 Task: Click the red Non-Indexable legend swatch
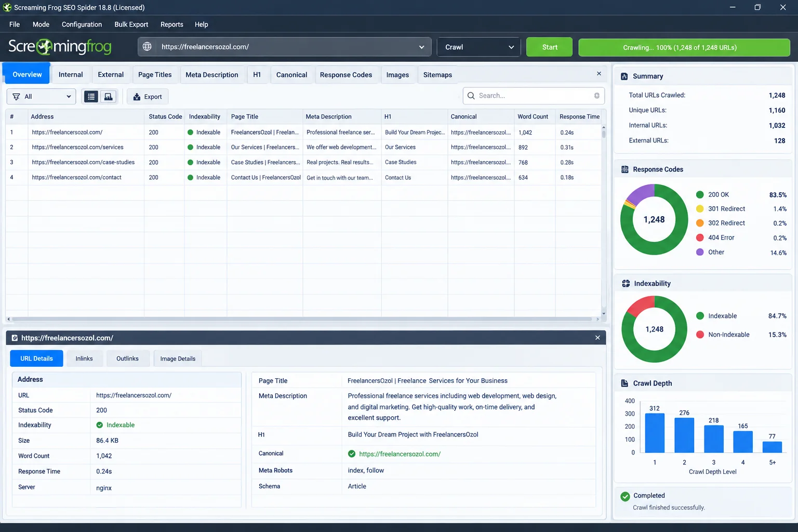click(x=700, y=335)
